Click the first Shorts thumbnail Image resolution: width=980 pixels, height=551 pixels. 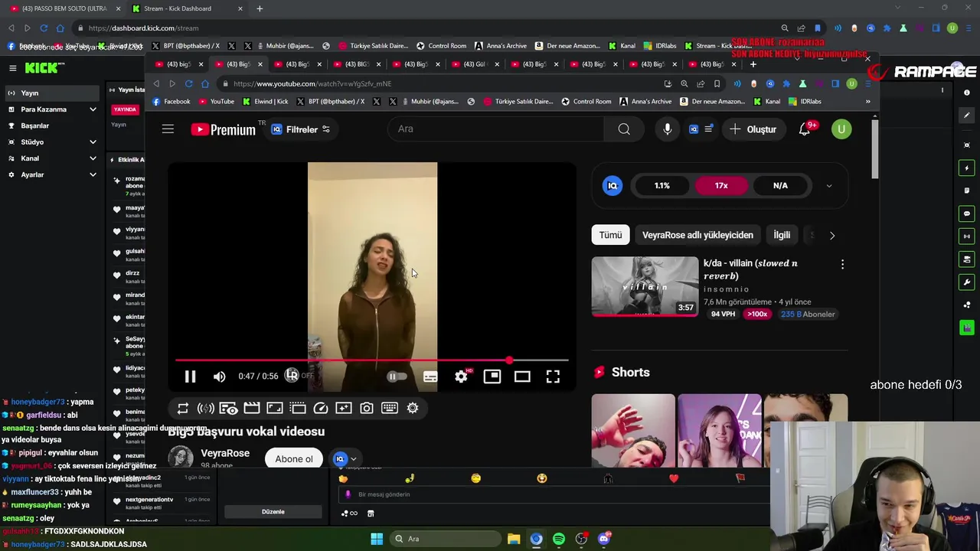tap(633, 430)
